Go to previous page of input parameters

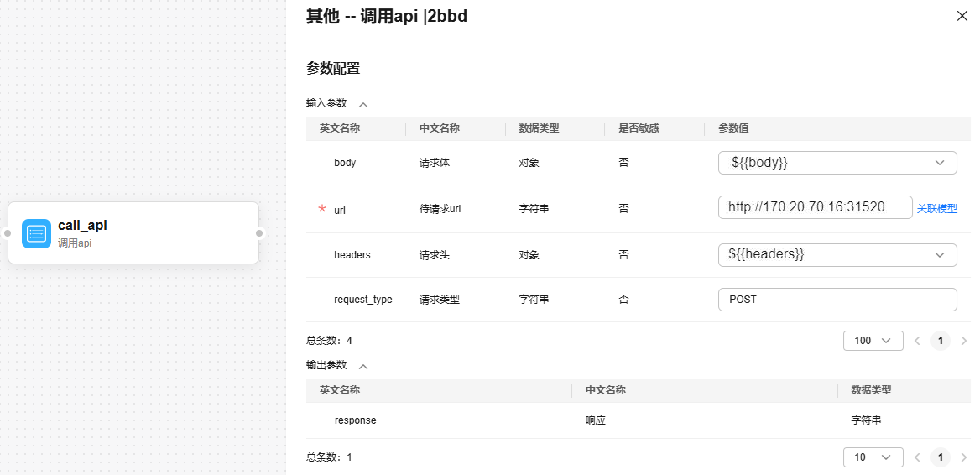coord(917,341)
